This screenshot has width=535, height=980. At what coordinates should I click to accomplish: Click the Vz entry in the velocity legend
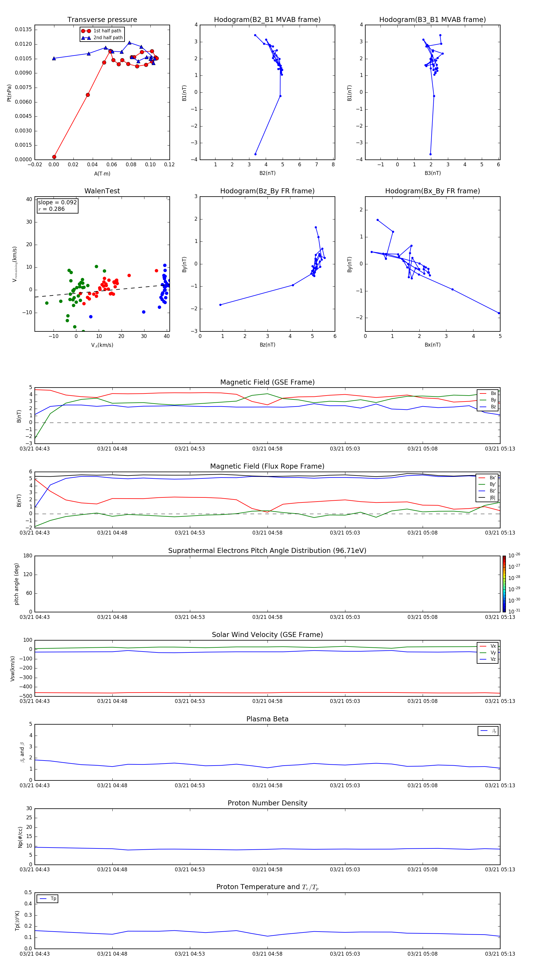488,659
